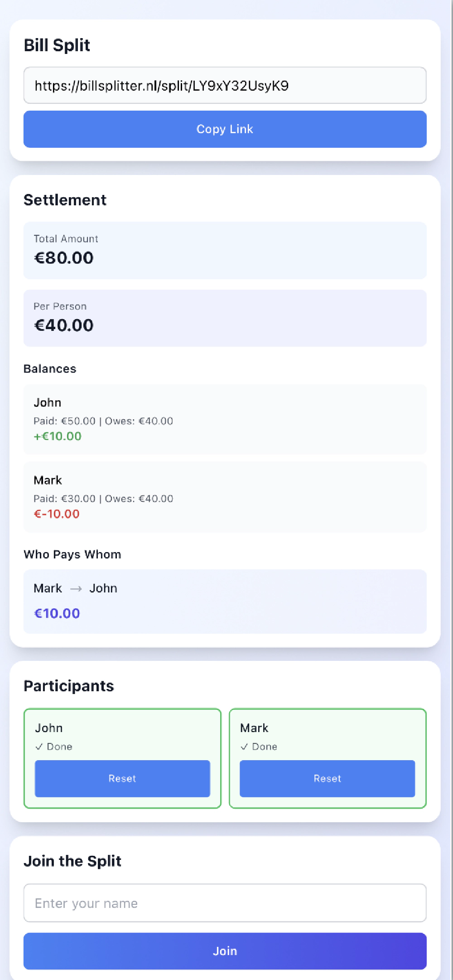The image size is (453, 980).
Task: Click the Participants section heading
Action: 69,686
